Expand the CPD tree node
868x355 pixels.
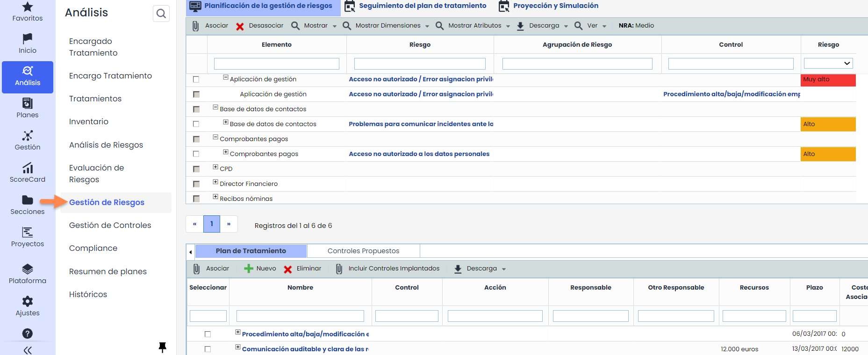[x=215, y=167]
